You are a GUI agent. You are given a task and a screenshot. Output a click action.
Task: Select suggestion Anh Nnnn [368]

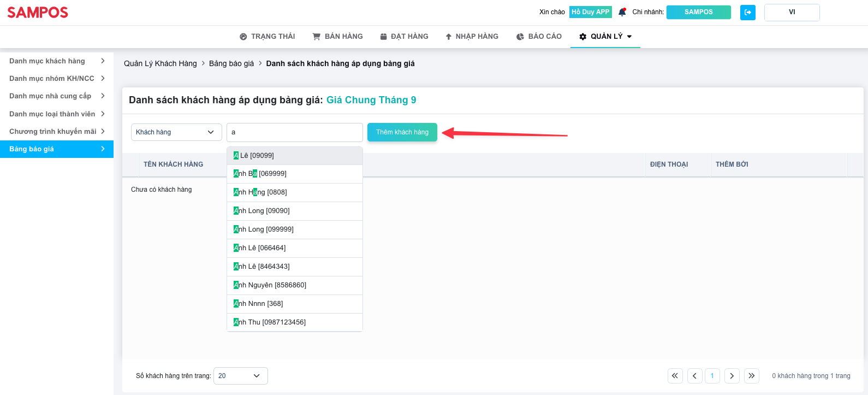[x=295, y=304]
